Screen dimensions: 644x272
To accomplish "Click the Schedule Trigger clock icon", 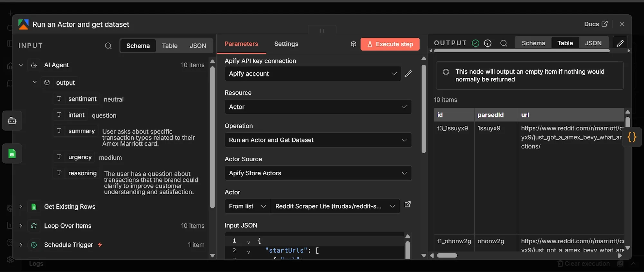I will click(34, 245).
